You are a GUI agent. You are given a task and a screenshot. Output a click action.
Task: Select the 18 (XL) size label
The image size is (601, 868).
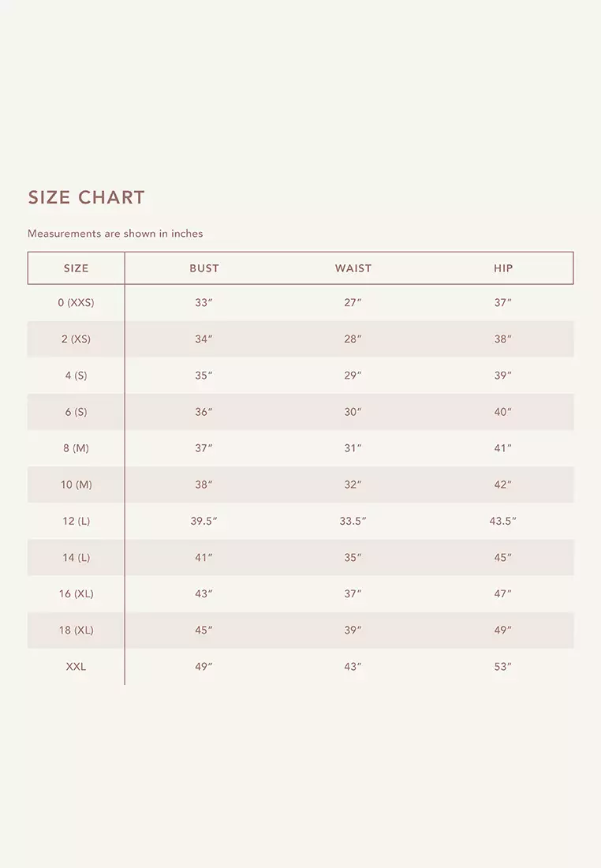pos(77,630)
